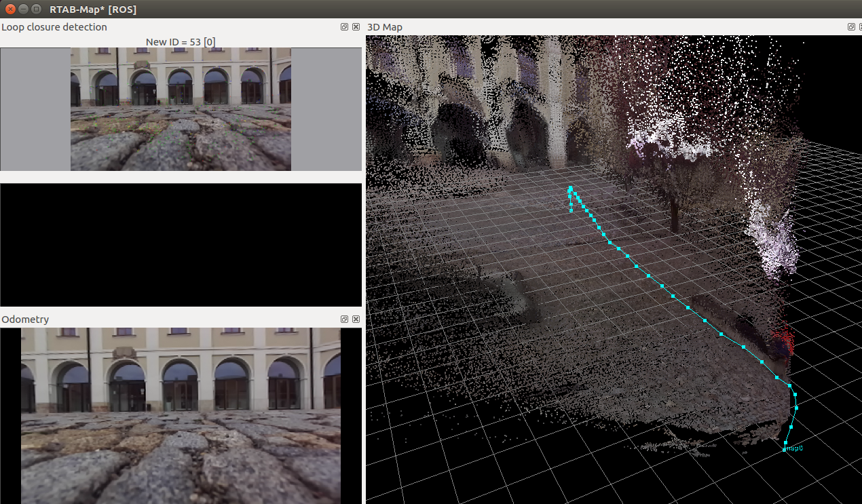This screenshot has height=504, width=862.
Task: Minimize the RTAB-Map window
Action: [24, 9]
